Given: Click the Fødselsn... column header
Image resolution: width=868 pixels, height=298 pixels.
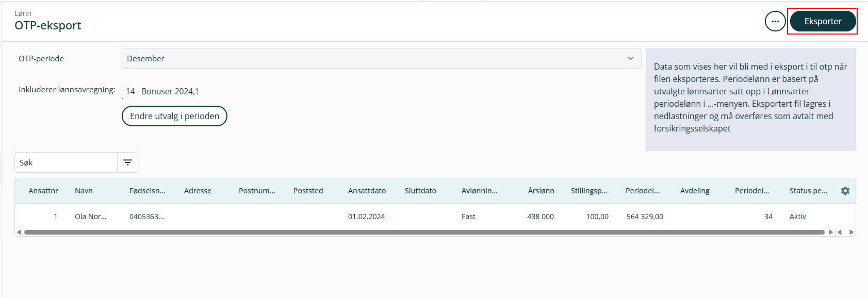Looking at the screenshot, I should 147,191.
